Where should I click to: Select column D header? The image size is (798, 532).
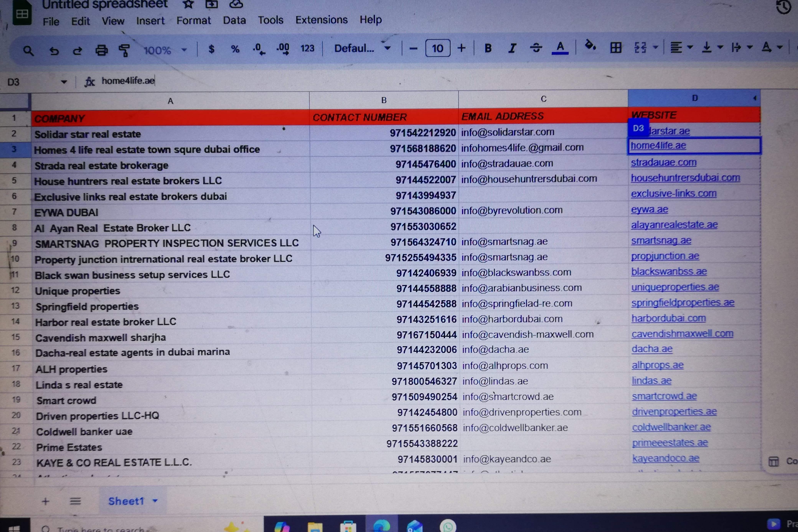pyautogui.click(x=694, y=98)
